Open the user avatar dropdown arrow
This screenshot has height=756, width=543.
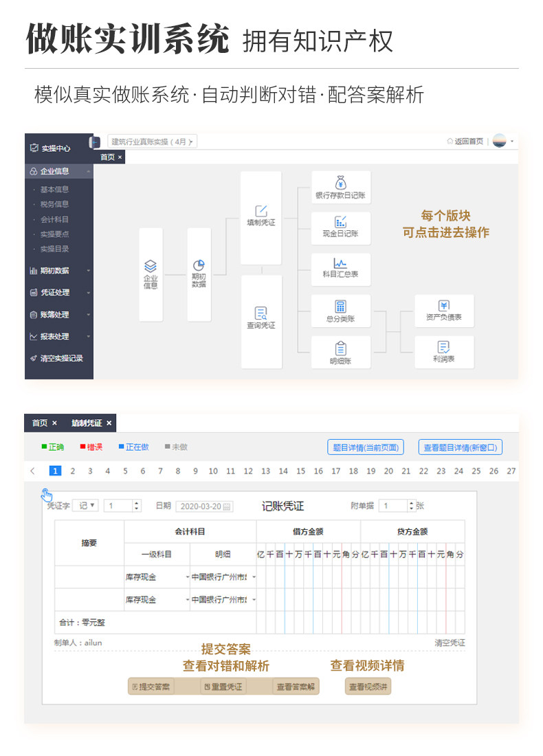[x=512, y=142]
